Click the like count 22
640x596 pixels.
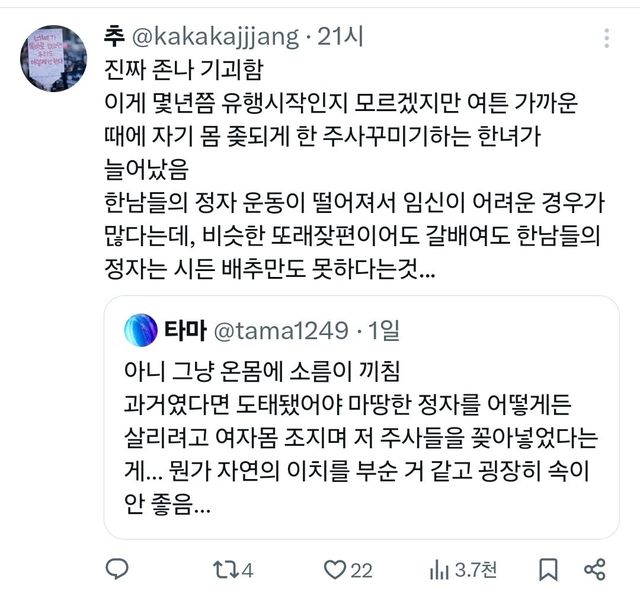tap(361, 570)
